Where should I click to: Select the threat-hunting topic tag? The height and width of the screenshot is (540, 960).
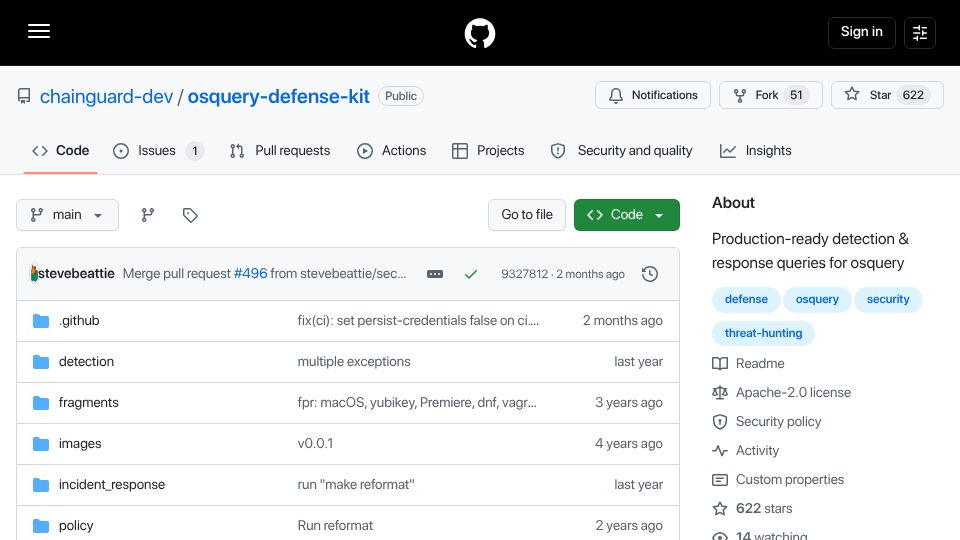(x=763, y=333)
